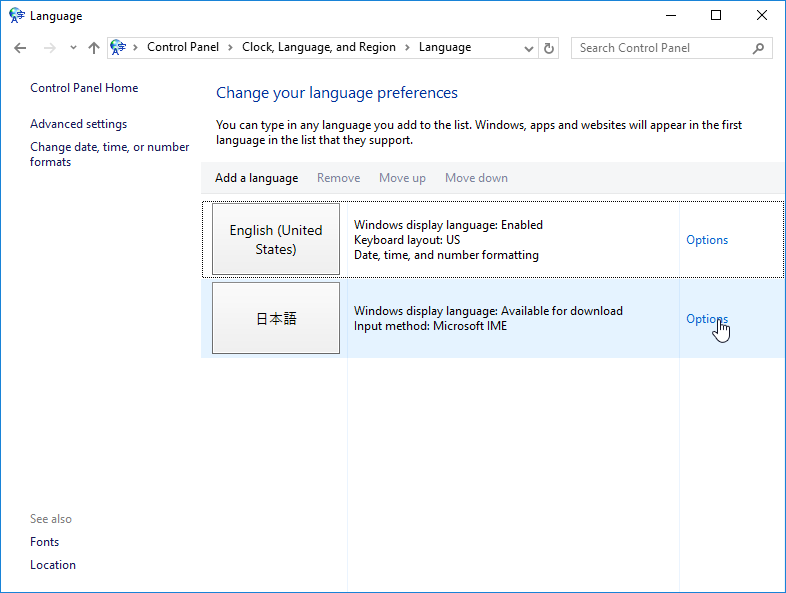Click the up one level arrow
The image size is (786, 593).
click(x=94, y=48)
